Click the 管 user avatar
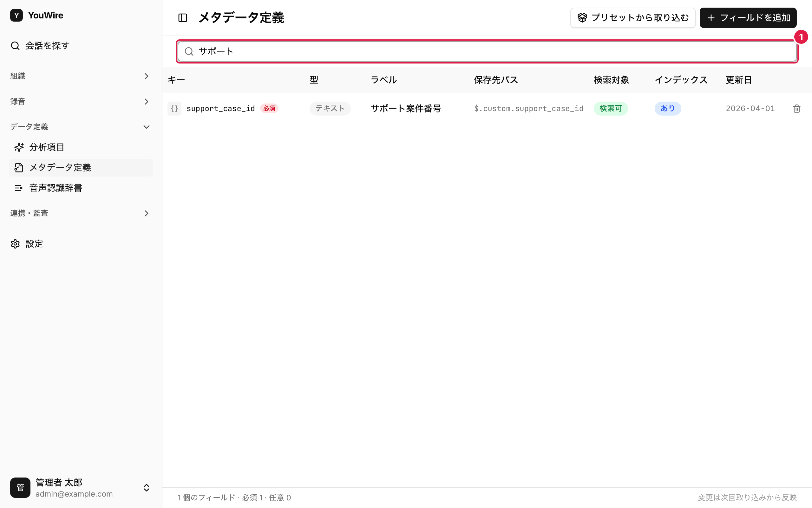Viewport: 812px width, 508px height. pos(20,487)
